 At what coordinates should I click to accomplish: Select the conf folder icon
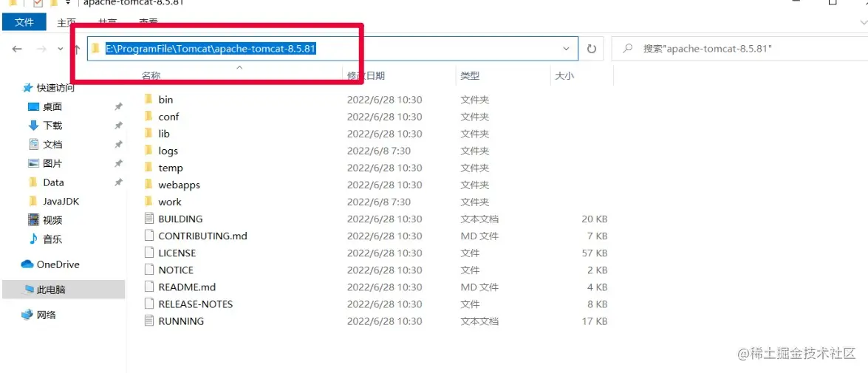[x=148, y=116]
